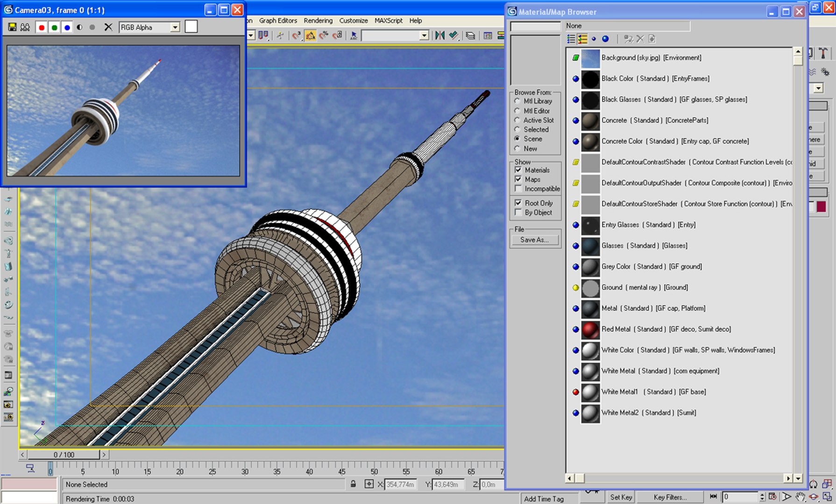836x504 pixels.
Task: Open the Layer Manager icon
Action: point(470,35)
